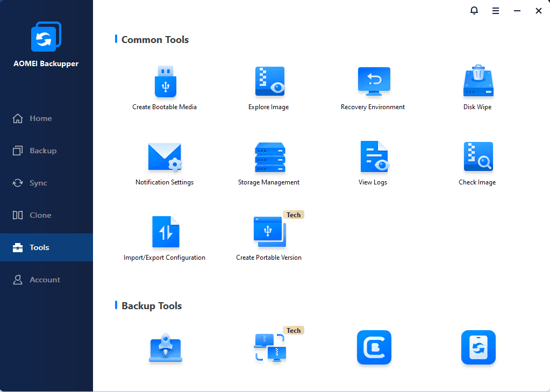Viewport: 550px width, 392px height.
Task: Close the AOMEI Backupper window
Action: [539, 11]
